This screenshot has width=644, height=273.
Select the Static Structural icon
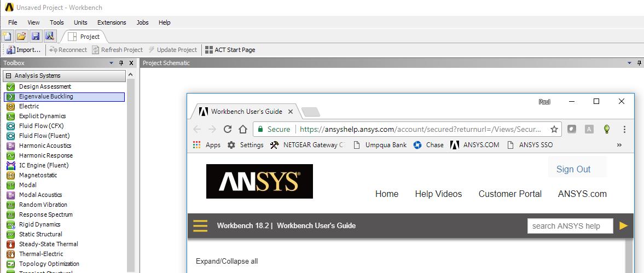[11, 234]
